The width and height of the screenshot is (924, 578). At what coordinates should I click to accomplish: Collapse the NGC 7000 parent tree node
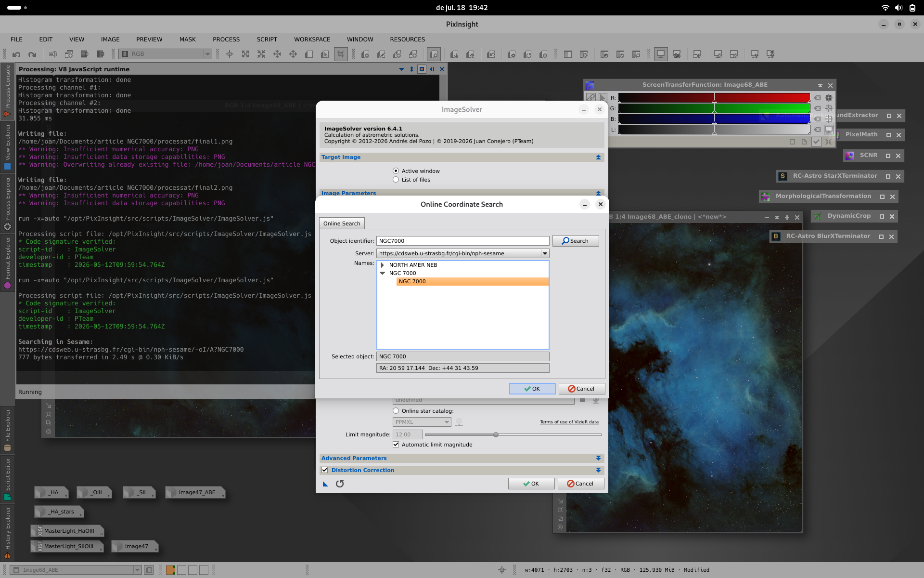383,273
